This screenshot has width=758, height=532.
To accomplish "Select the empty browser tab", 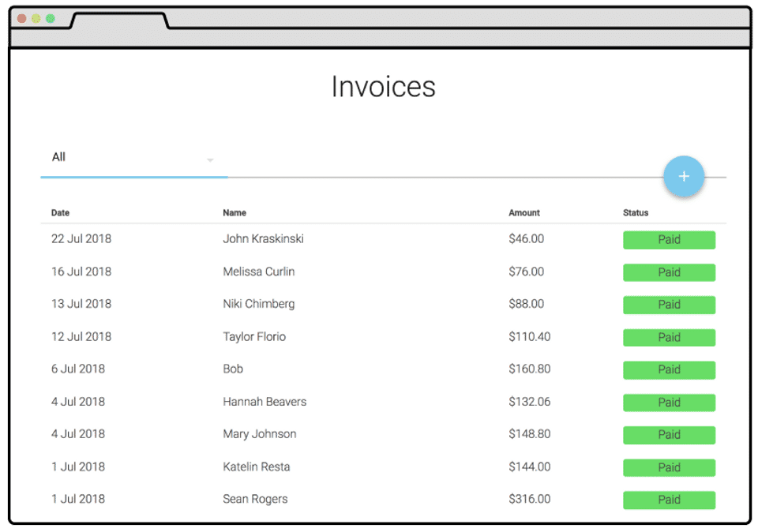I will click(x=119, y=21).
